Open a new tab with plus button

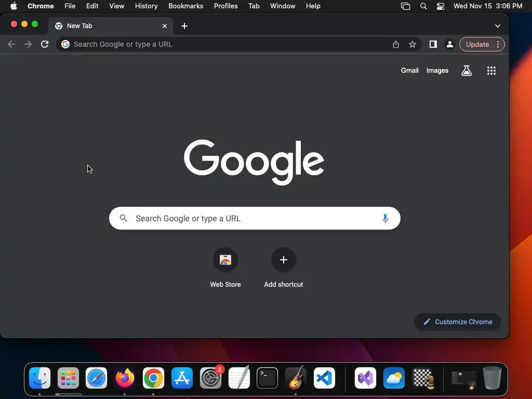pos(184,26)
